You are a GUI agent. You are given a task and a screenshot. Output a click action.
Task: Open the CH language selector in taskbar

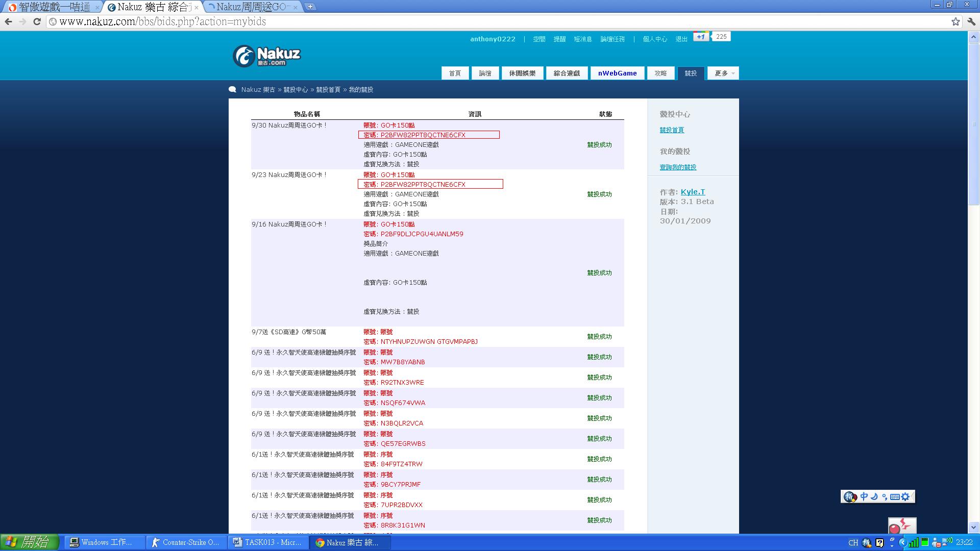point(853,542)
